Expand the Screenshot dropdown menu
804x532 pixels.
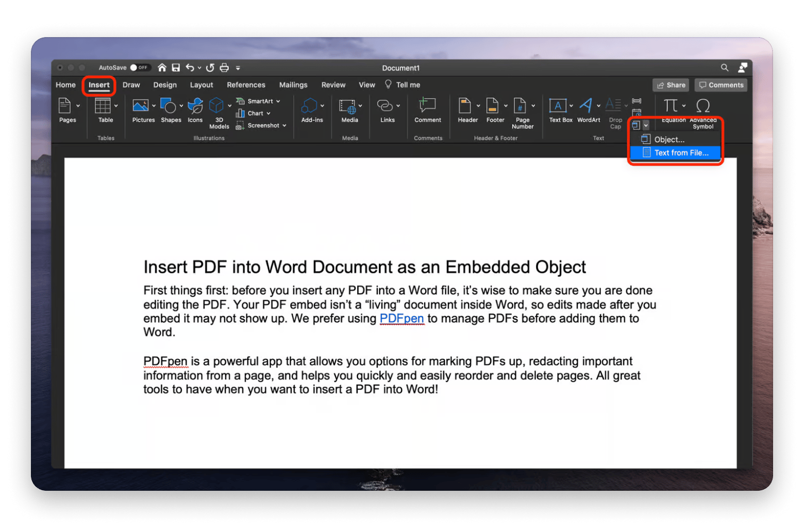284,126
